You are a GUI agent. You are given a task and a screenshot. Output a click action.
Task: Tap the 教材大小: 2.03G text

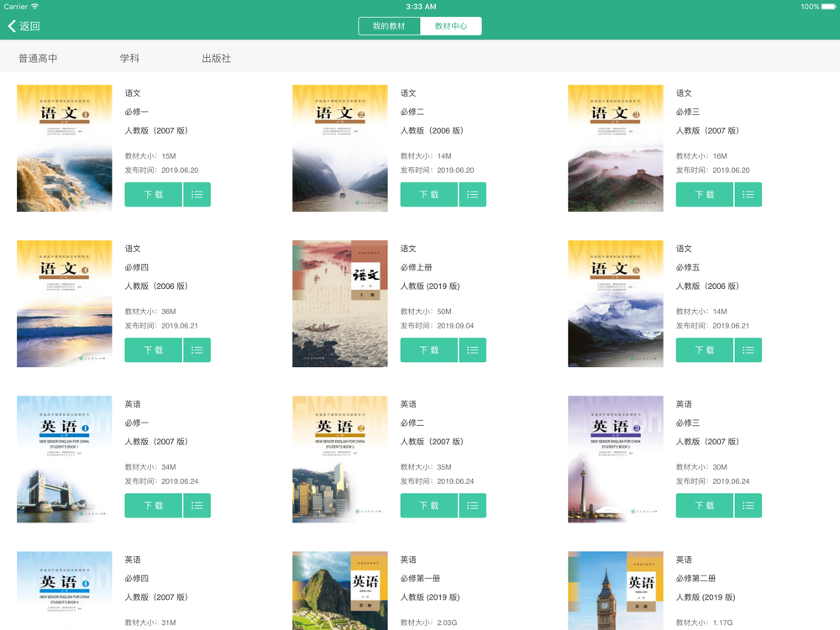click(x=428, y=622)
